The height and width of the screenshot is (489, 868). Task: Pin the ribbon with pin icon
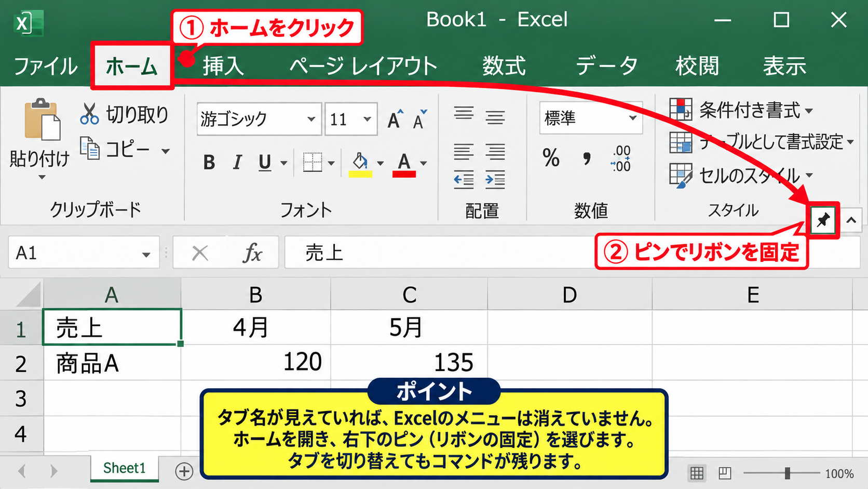click(x=823, y=220)
